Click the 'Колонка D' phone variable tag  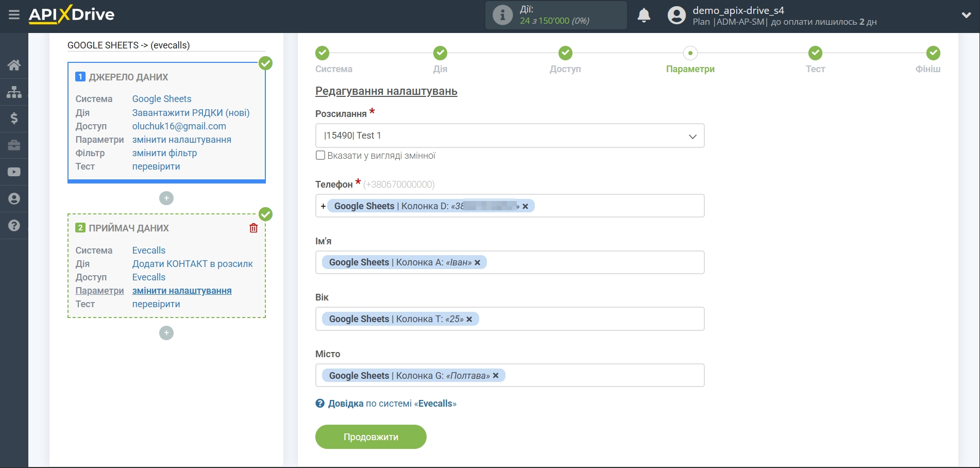[431, 206]
